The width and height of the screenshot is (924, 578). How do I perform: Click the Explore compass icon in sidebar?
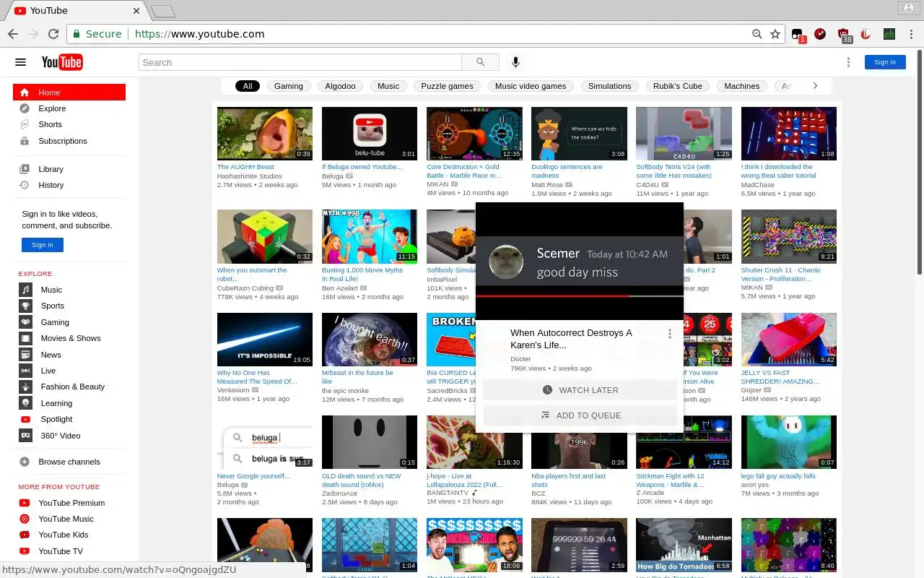coord(25,108)
